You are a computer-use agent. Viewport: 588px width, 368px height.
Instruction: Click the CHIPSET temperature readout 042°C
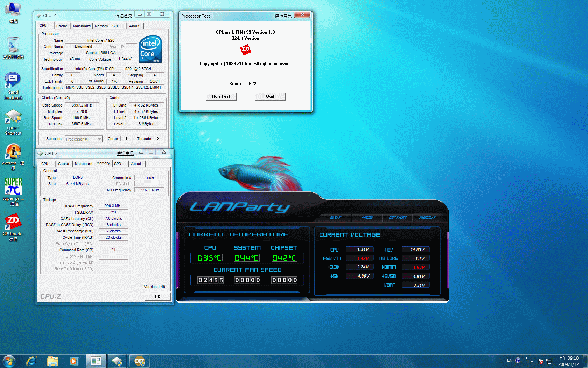[284, 258]
